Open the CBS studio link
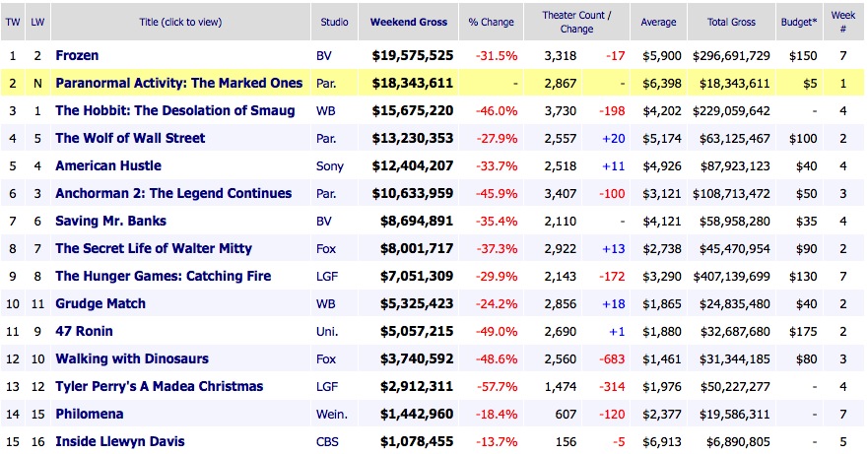Image resolution: width=868 pixels, height=454 pixels. pos(328,442)
